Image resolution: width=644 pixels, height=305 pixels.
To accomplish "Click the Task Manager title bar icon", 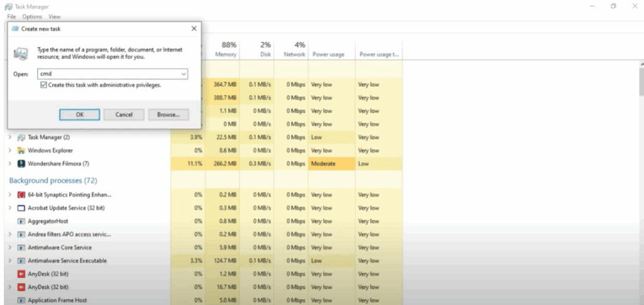I will pos(8,6).
